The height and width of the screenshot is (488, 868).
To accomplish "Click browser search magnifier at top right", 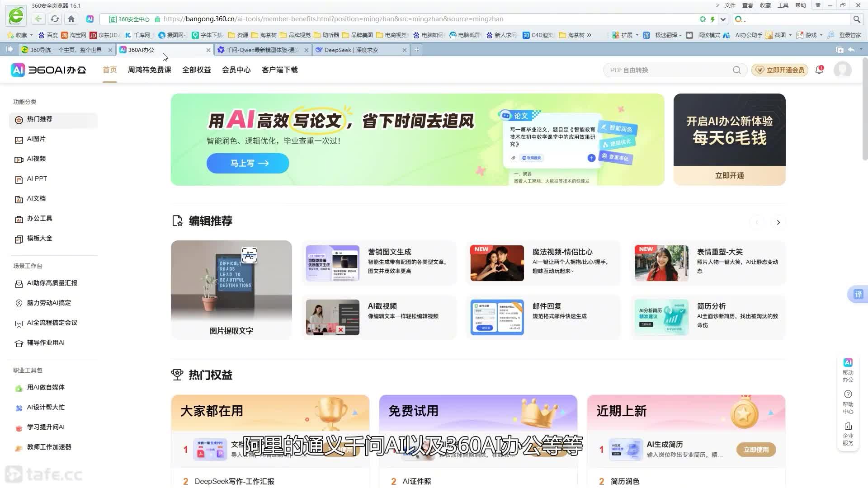I will [x=856, y=19].
